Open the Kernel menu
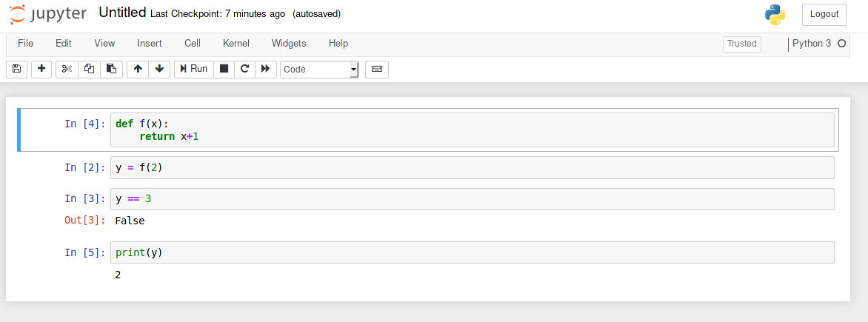This screenshot has height=322, width=868. click(x=236, y=44)
